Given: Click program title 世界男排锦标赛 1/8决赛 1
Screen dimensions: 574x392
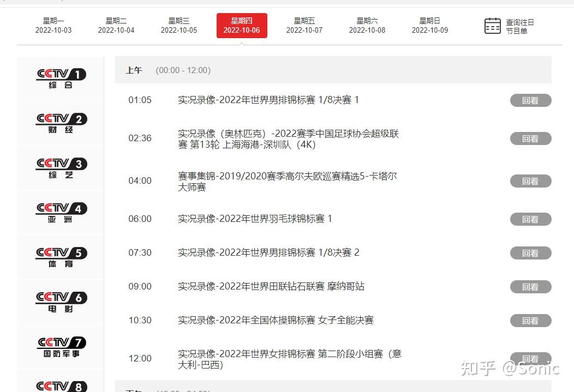Looking at the screenshot, I should click(x=268, y=100).
